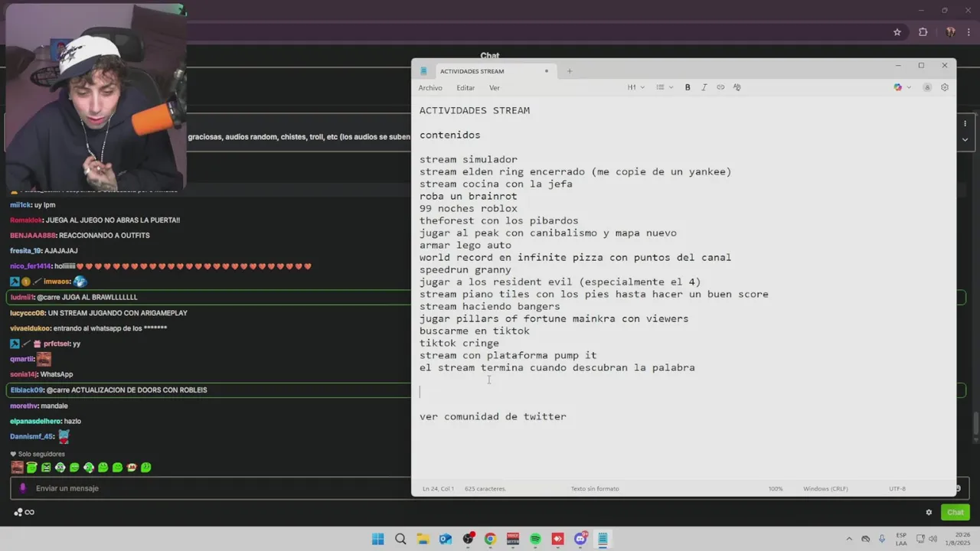Open channel points icon below chat input
Viewport: 980px width, 551px height.
(x=24, y=512)
